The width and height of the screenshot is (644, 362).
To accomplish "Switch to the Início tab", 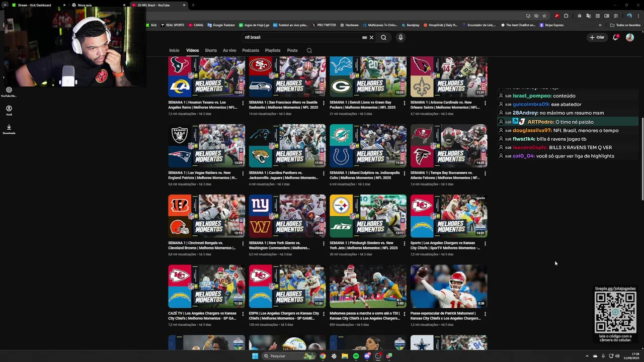I will tap(174, 50).
